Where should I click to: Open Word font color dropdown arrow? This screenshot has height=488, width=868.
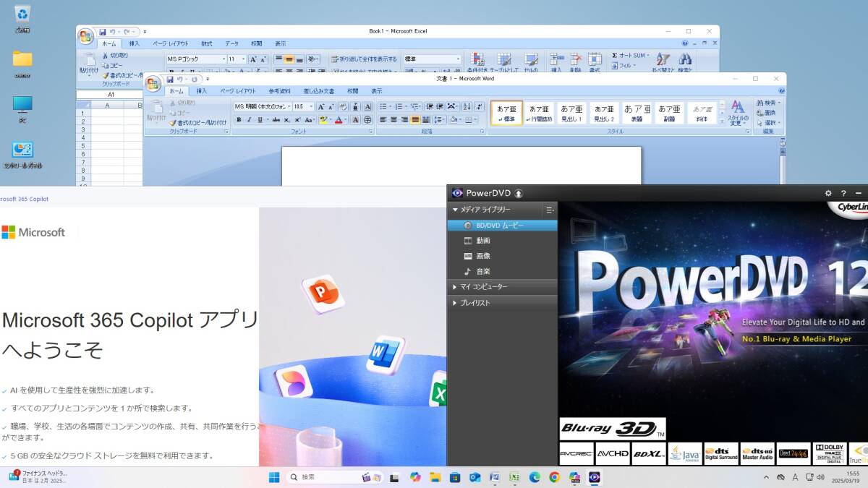[346, 119]
